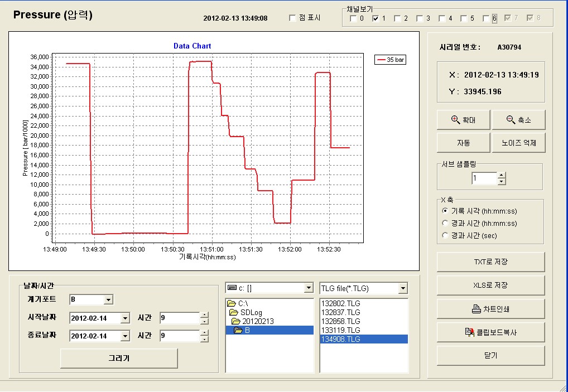Select 기록 시각 (hh:mm:ss) radio option
This screenshot has height=392, width=568.
pyautogui.click(x=445, y=211)
